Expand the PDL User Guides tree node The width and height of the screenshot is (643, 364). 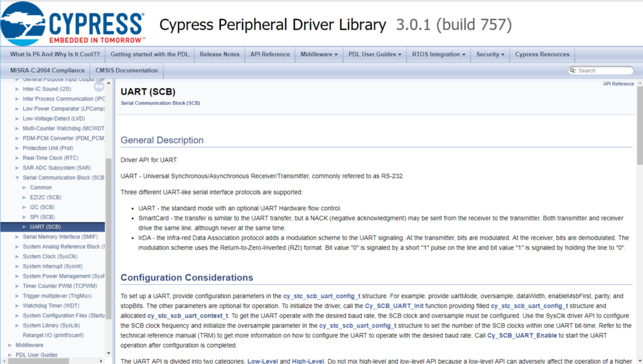10,355
